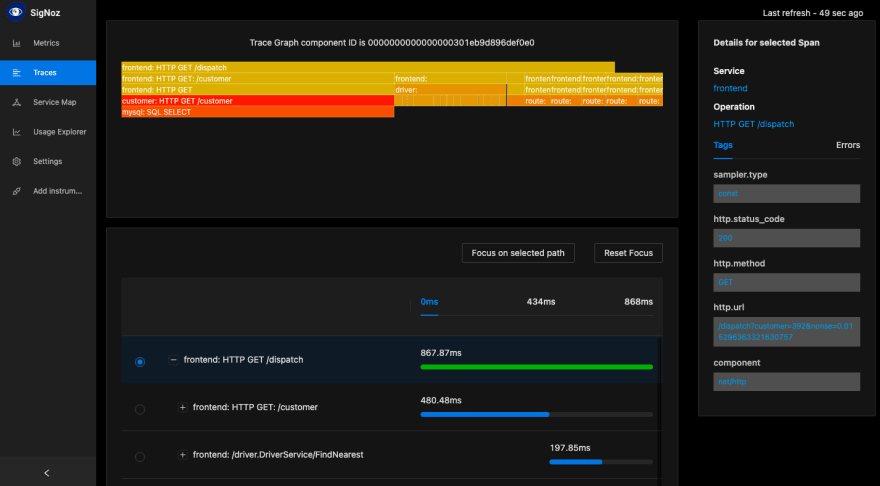Click the frontend service link
Viewport: 880px width, 486px height.
click(x=730, y=88)
